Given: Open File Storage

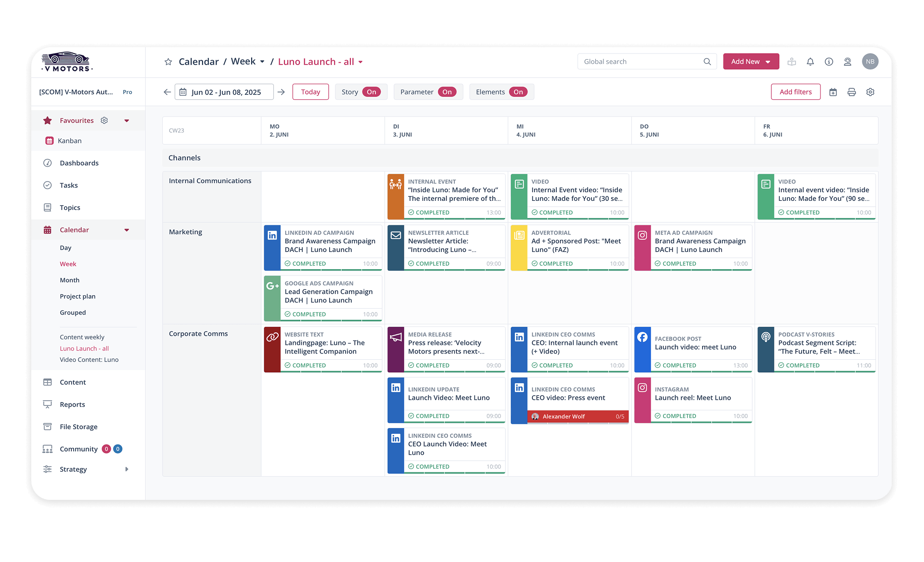Looking at the screenshot, I should [x=78, y=427].
